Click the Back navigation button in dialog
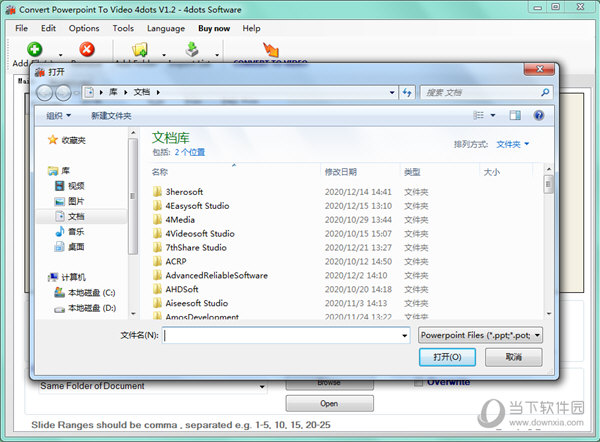Screen dimensions: 600x442 point(45,93)
